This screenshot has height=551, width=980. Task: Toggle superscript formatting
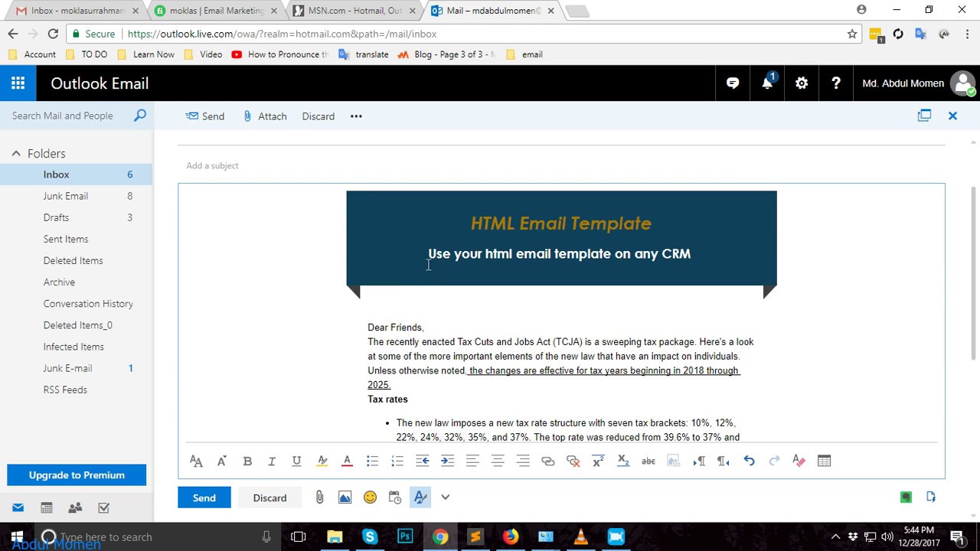598,461
